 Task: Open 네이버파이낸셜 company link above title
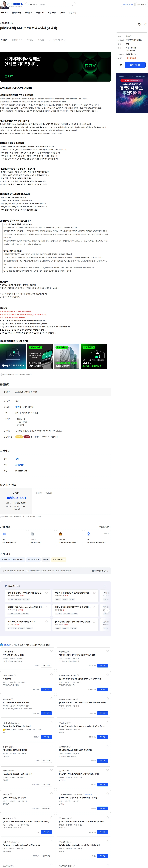(7, 23)
